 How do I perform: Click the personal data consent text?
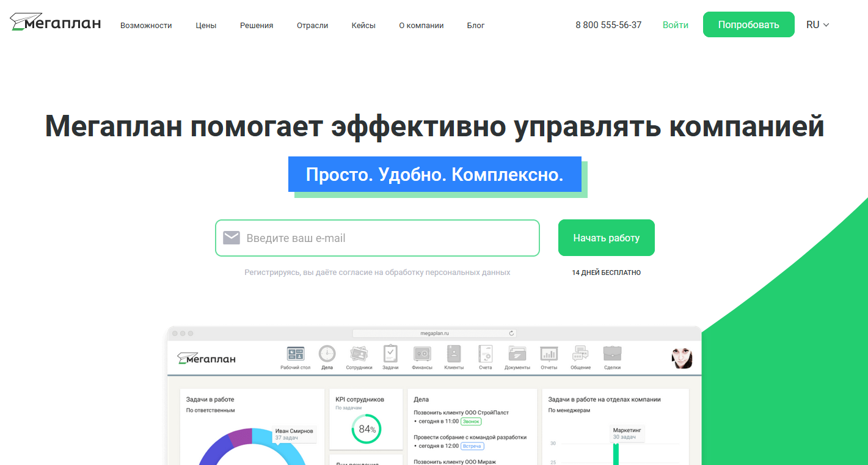377,273
